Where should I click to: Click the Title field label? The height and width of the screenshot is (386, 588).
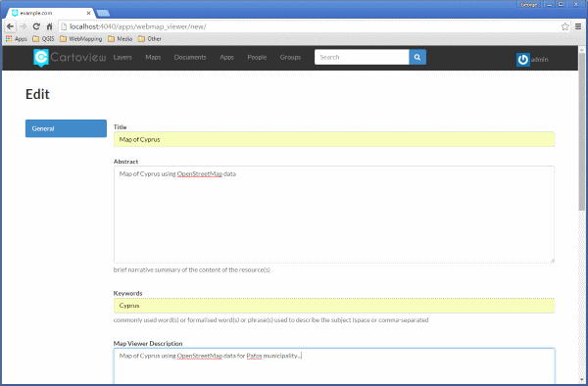click(120, 127)
